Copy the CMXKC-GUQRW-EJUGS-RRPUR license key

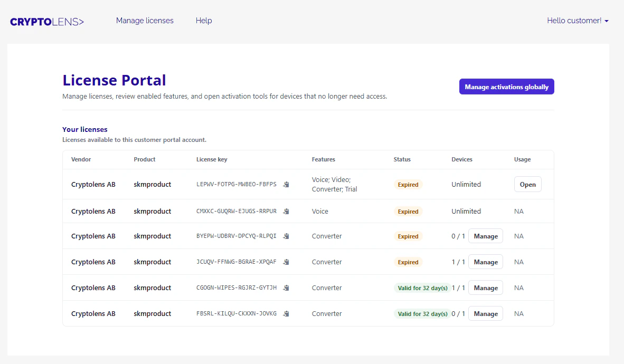click(x=286, y=212)
